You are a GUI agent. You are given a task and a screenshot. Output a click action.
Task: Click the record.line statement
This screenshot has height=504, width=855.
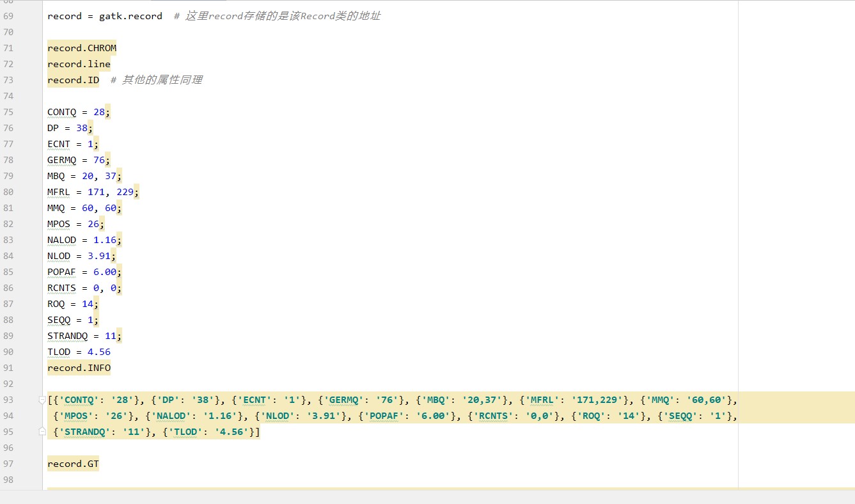click(x=79, y=64)
